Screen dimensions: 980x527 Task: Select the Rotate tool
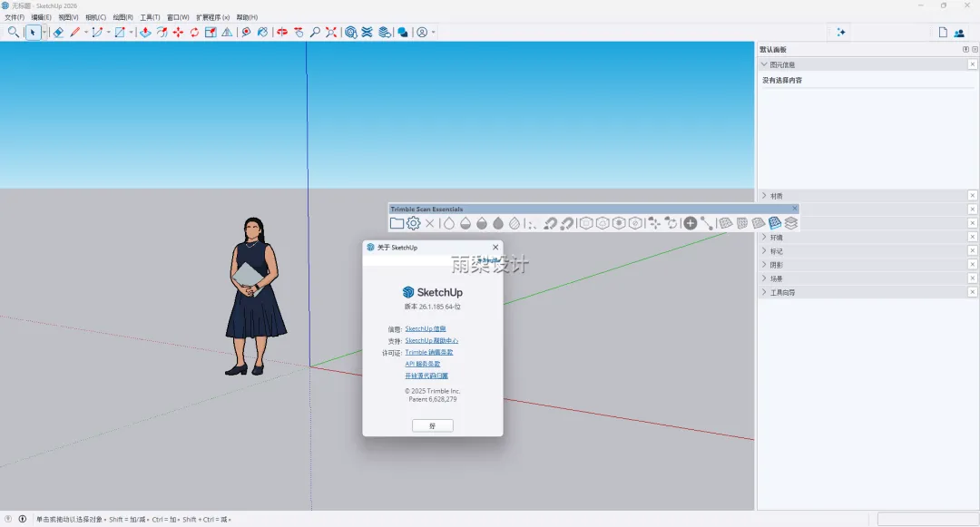click(194, 32)
